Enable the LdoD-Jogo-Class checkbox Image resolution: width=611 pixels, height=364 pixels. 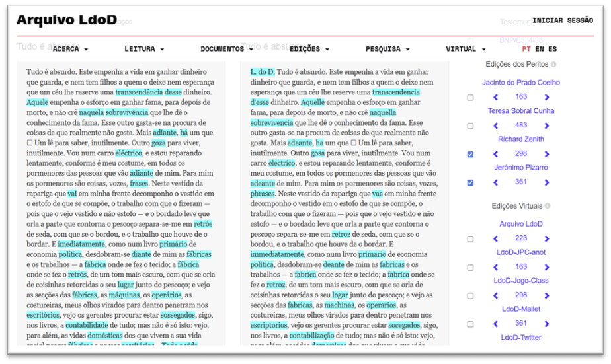coord(470,296)
